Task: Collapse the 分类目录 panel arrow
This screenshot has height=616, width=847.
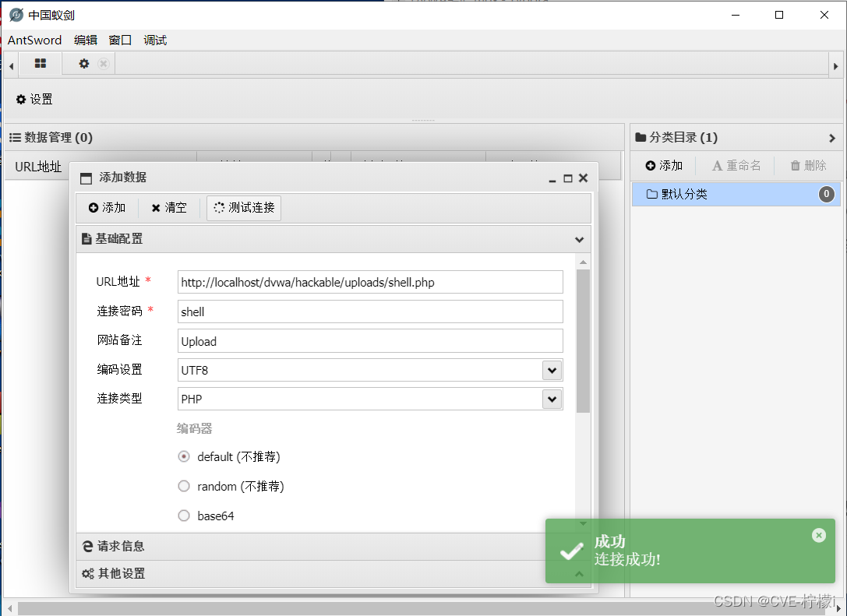Action: pyautogui.click(x=832, y=138)
